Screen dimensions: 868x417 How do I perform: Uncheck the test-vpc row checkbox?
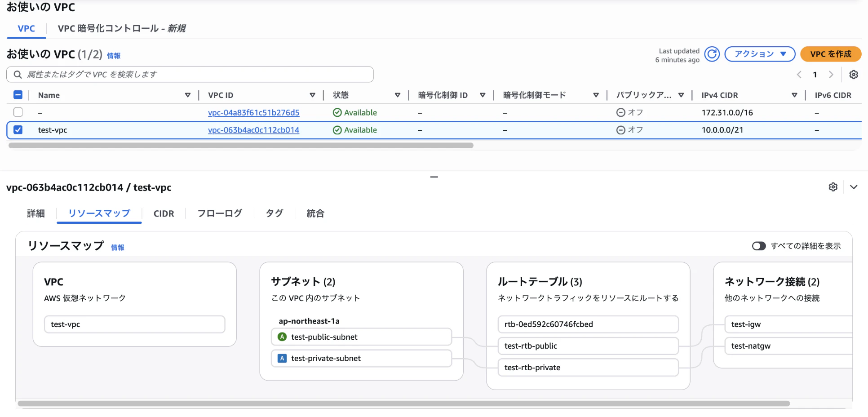[18, 130]
